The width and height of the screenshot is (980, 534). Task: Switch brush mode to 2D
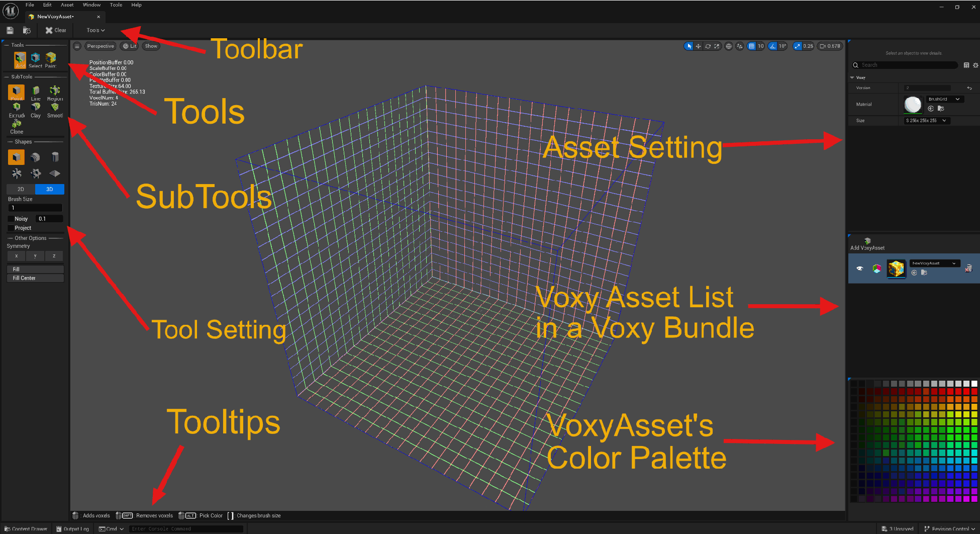pyautogui.click(x=21, y=190)
